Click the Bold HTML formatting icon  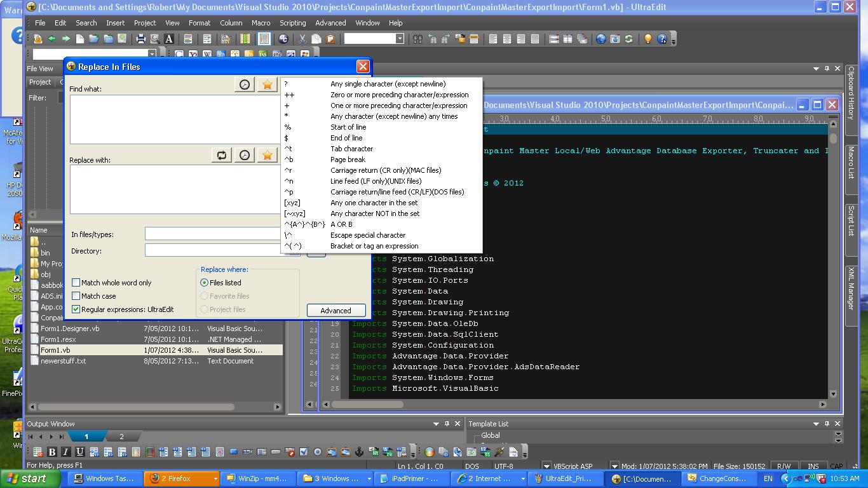pos(52,452)
